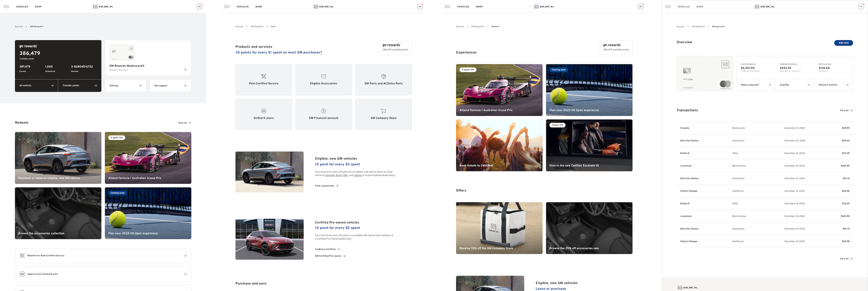Open hamburger menu on the Redeem page
868x291 pixels.
point(448,7)
